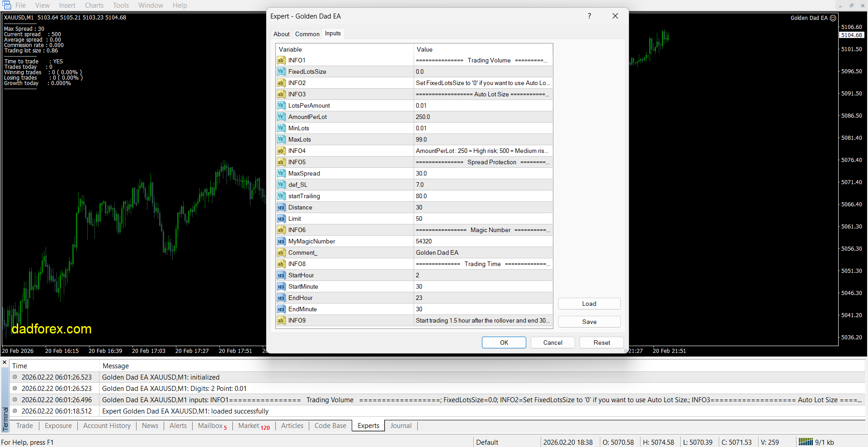Click the FixedLotsSize variable type icon
868x447 pixels.
point(281,71)
